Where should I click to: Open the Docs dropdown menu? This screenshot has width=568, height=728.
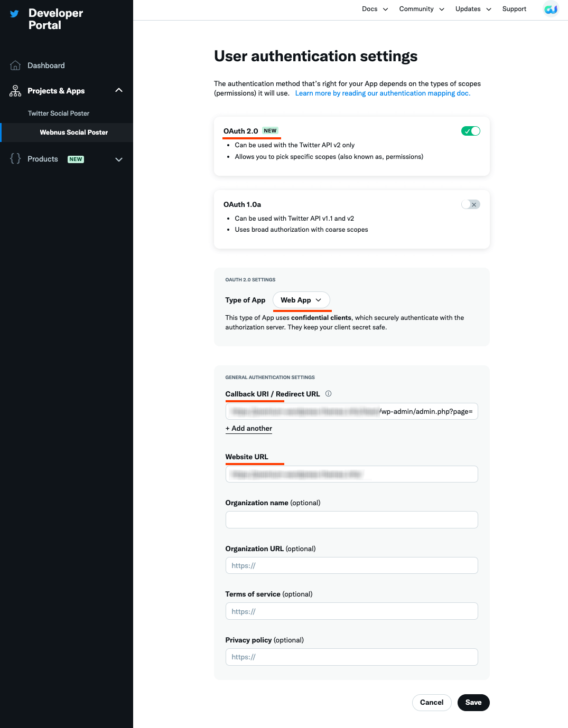click(375, 9)
